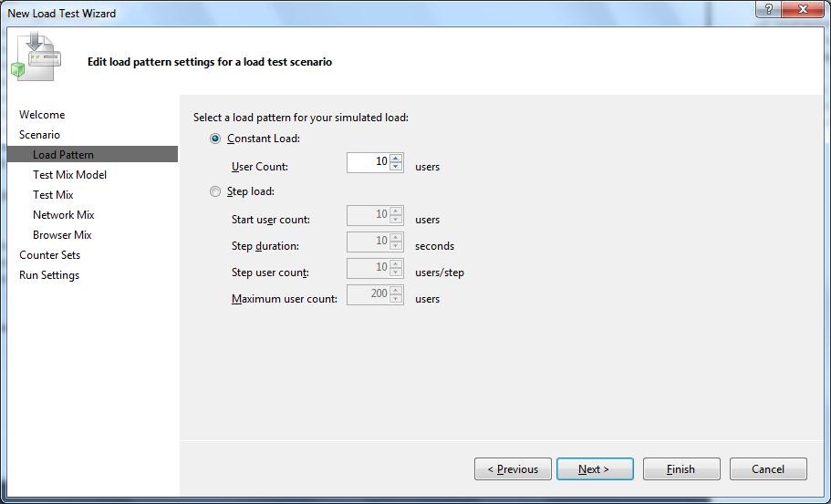Viewport: 831px width, 504px height.
Task: Open the Welcome wizard page
Action: tap(42, 114)
